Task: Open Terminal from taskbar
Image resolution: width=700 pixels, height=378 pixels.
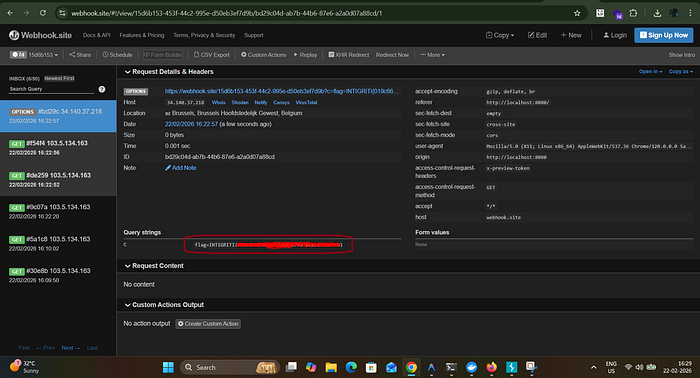Action: click(451, 367)
